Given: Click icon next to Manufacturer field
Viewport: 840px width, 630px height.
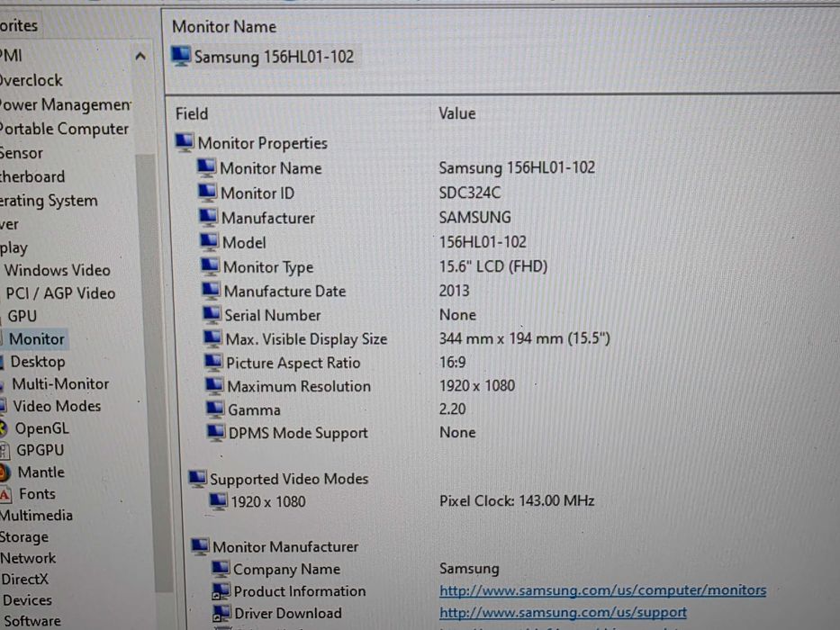Looking at the screenshot, I should (208, 217).
